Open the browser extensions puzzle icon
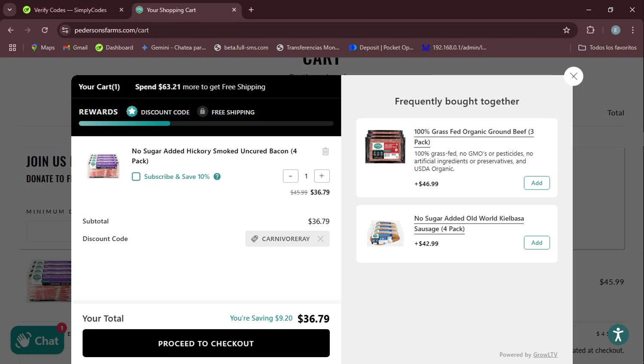This screenshot has width=644, height=364. pyautogui.click(x=590, y=30)
